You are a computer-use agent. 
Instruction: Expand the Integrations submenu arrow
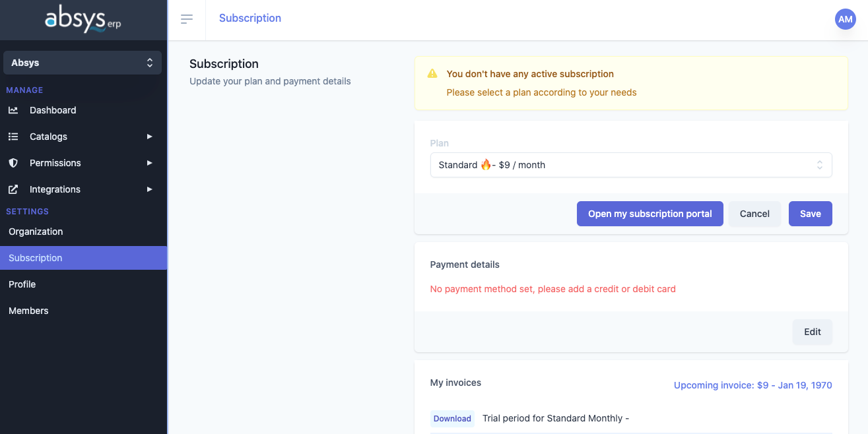point(150,189)
